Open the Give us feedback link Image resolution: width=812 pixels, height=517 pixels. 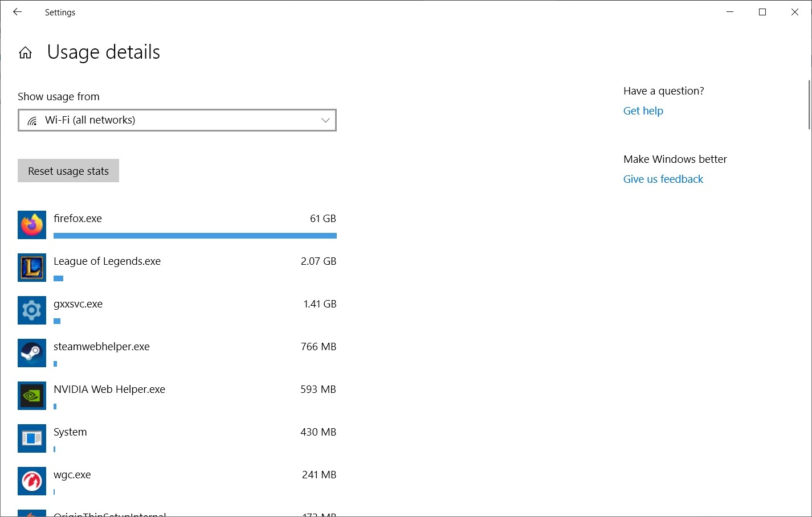[x=663, y=179]
